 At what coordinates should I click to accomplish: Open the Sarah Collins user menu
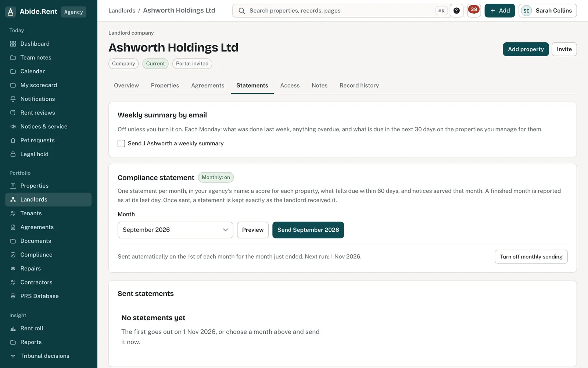coord(548,11)
